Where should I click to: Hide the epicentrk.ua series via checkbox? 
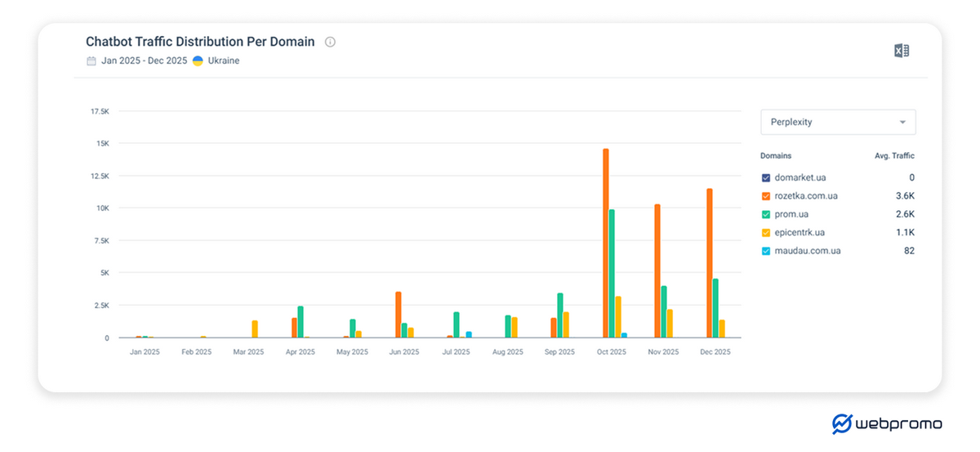[765, 232]
